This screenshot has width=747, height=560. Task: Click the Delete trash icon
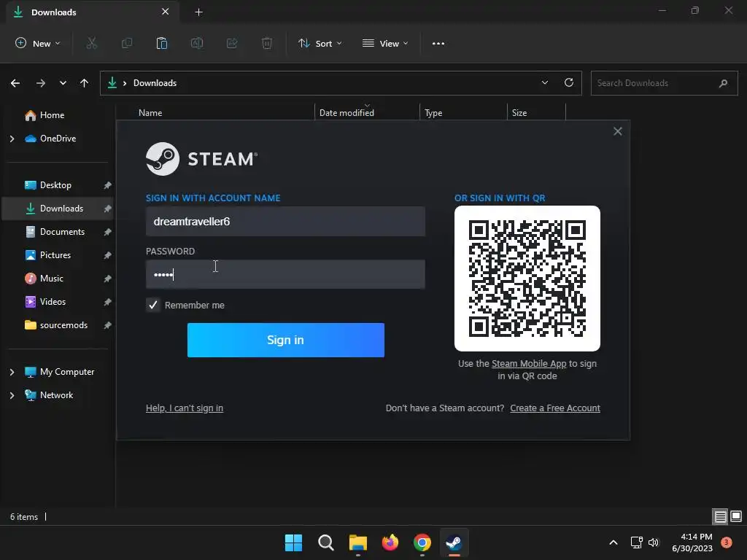[x=267, y=43]
